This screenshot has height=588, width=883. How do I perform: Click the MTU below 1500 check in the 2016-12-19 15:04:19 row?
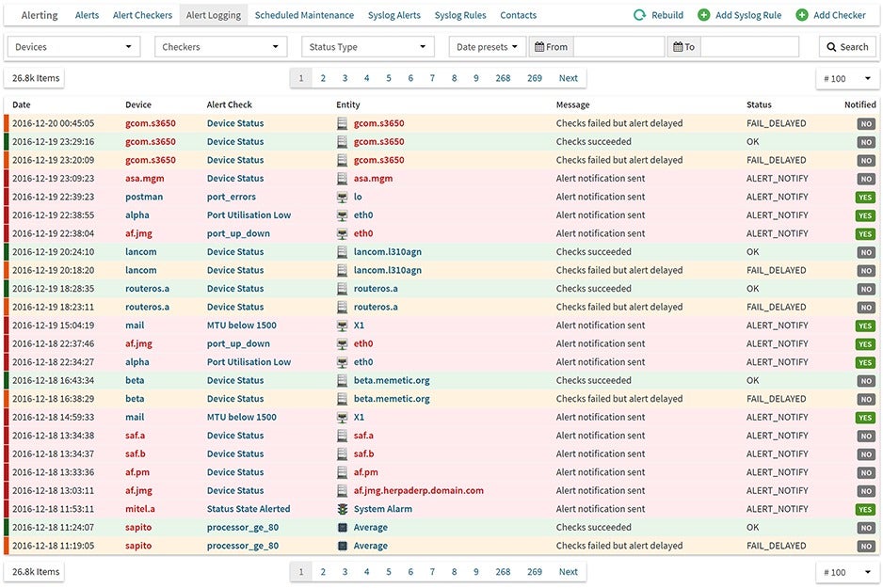(x=242, y=326)
